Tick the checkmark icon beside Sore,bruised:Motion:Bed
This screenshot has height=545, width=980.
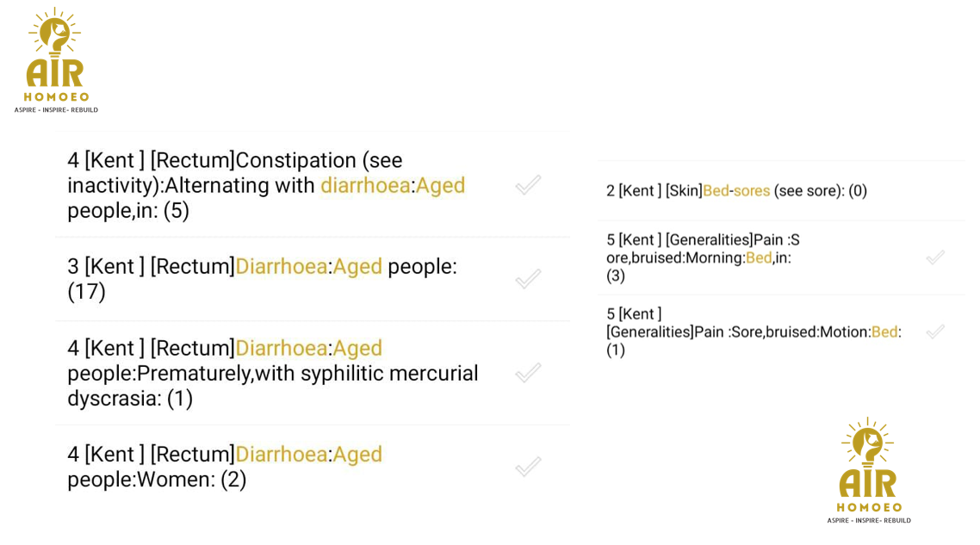935,331
